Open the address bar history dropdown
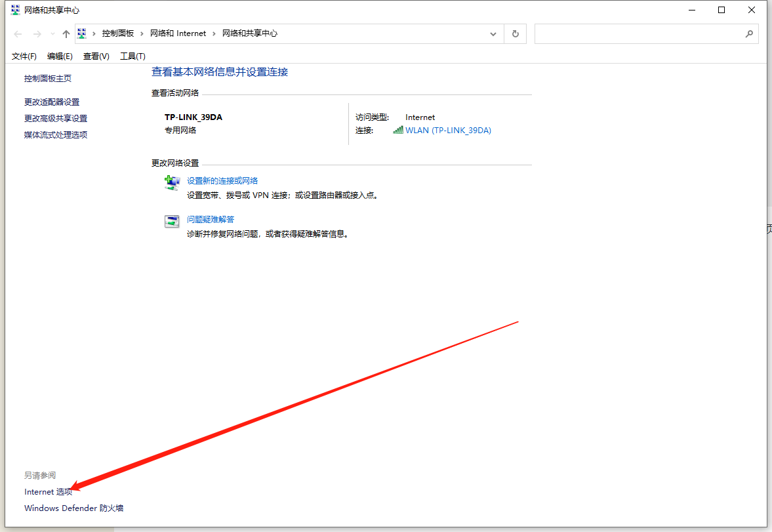This screenshot has height=532, width=772. (493, 33)
